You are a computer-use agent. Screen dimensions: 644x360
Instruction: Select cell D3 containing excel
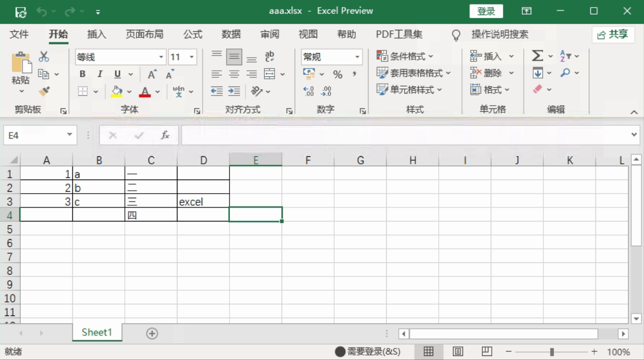coord(203,202)
